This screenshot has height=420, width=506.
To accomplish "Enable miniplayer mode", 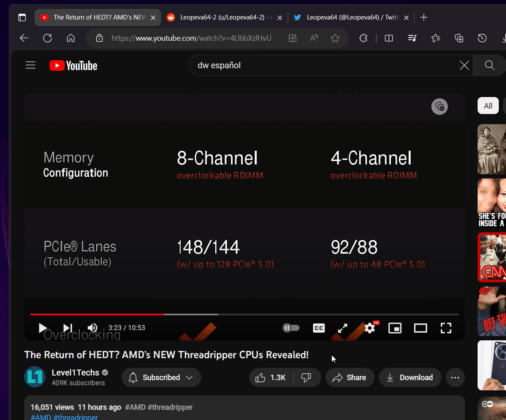I will pyautogui.click(x=395, y=328).
